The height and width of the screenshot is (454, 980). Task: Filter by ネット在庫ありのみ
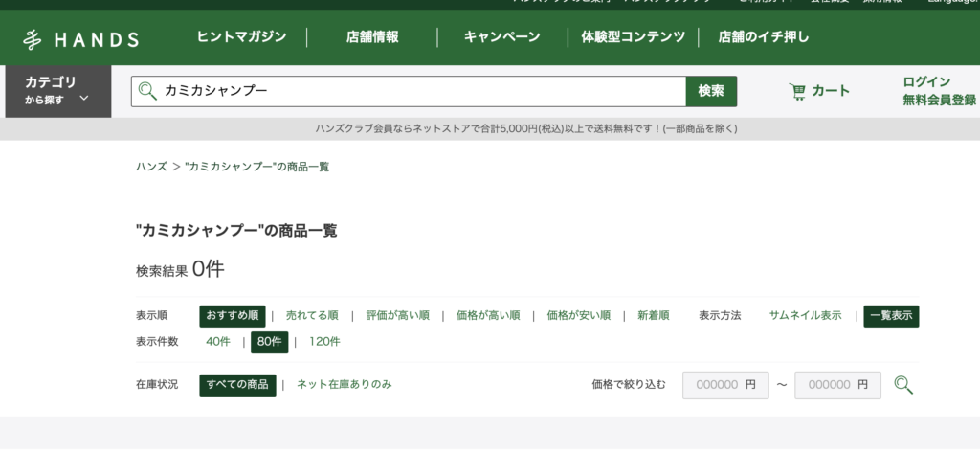[345, 385]
